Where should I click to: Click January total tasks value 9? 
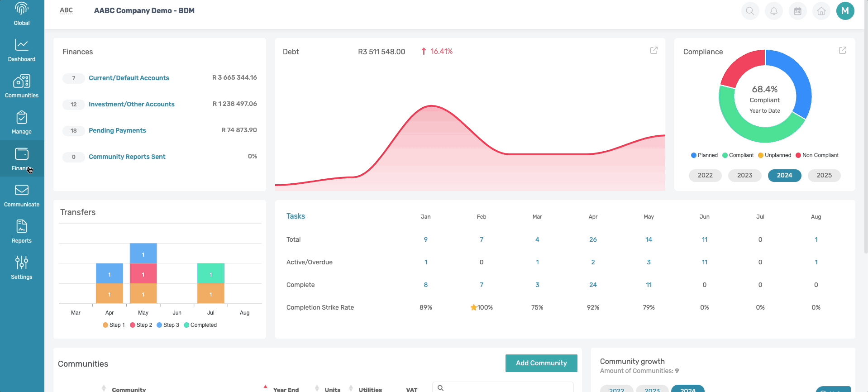tap(425, 239)
